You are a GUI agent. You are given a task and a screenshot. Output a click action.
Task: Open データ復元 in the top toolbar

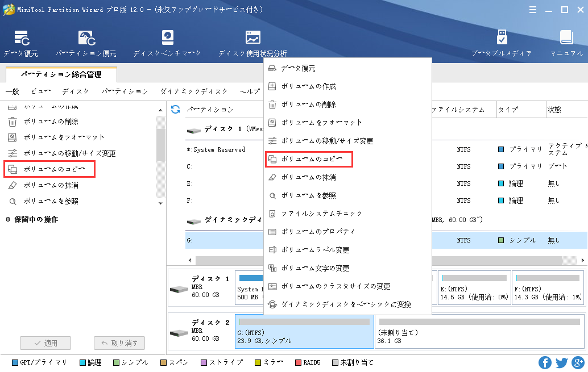21,44
